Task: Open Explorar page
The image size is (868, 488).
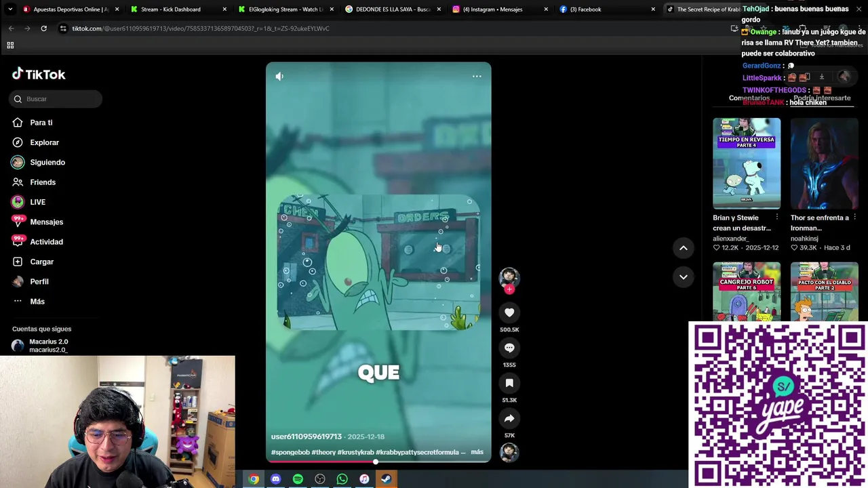Action: (44, 142)
